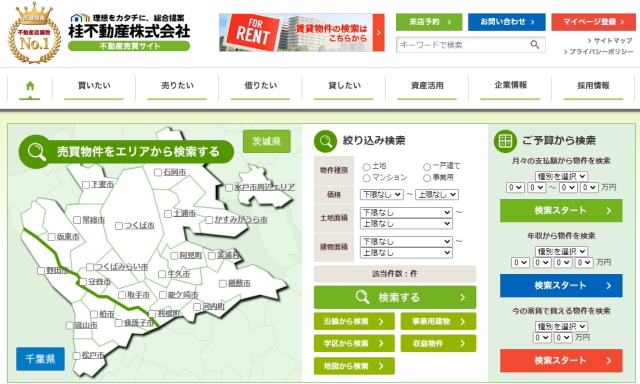
Task: Open 種別を選択 dropdown under 今の家賃 search
Action: 561,326
